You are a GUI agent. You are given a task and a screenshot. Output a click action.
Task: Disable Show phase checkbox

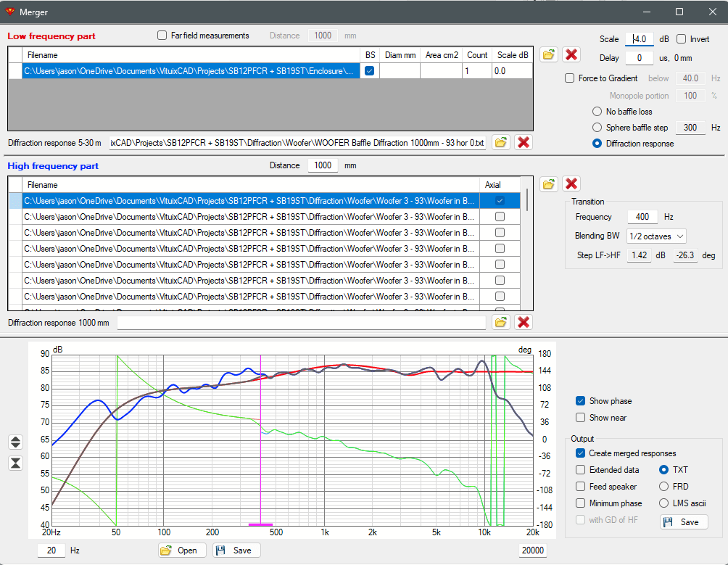[x=580, y=400]
